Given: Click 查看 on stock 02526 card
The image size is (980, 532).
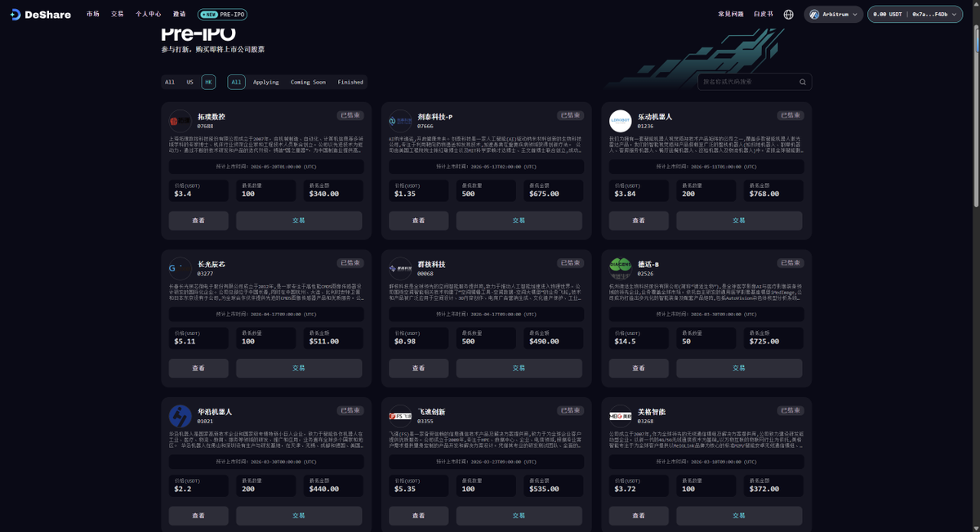Looking at the screenshot, I should pyautogui.click(x=639, y=368).
